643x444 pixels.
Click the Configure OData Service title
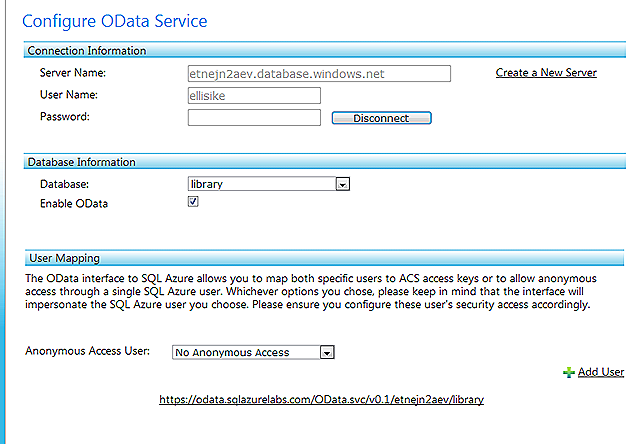pos(115,21)
